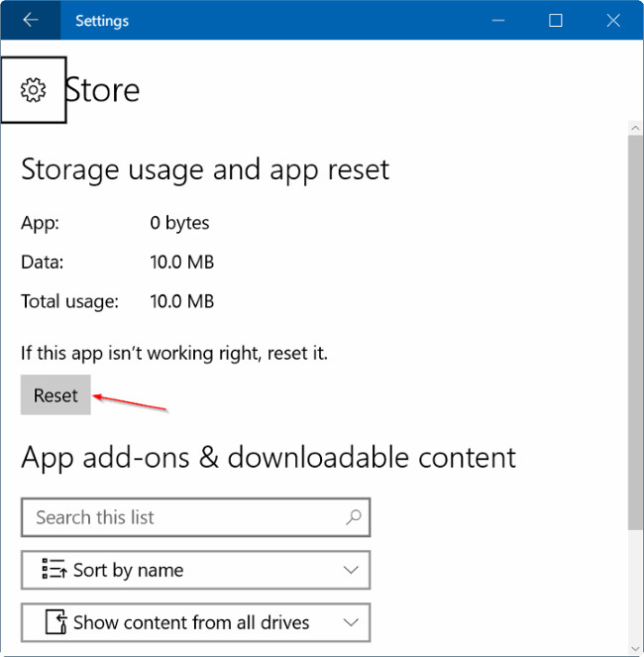The width and height of the screenshot is (644, 657).
Task: Click the Settings title text
Action: click(102, 21)
